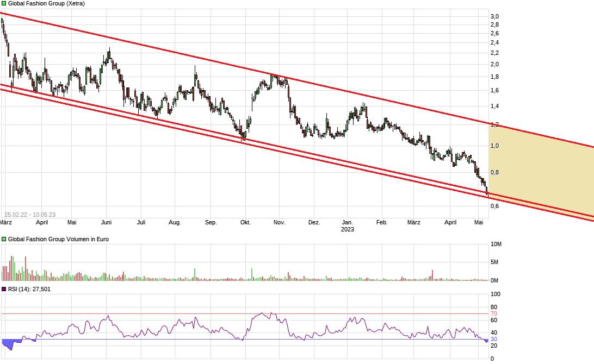Click the RSI axis value '40'
Viewport: 594px width, 364px height.
494,333
